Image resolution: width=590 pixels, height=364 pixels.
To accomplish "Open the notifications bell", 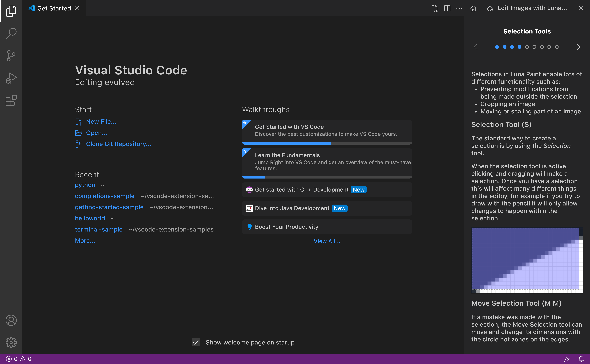I will pyautogui.click(x=581, y=359).
